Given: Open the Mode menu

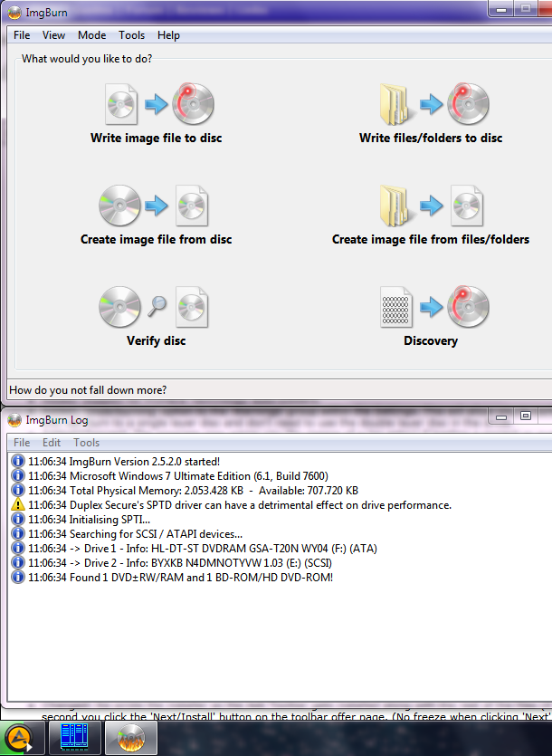Looking at the screenshot, I should [91, 35].
